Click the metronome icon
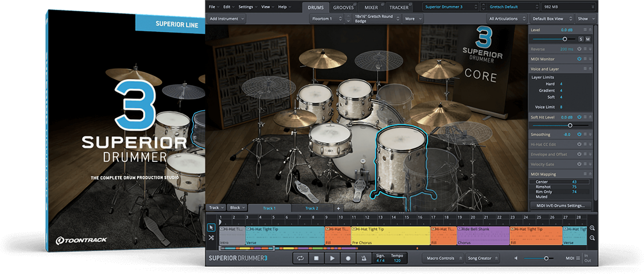The width and height of the screenshot is (644, 274). [x=364, y=258]
